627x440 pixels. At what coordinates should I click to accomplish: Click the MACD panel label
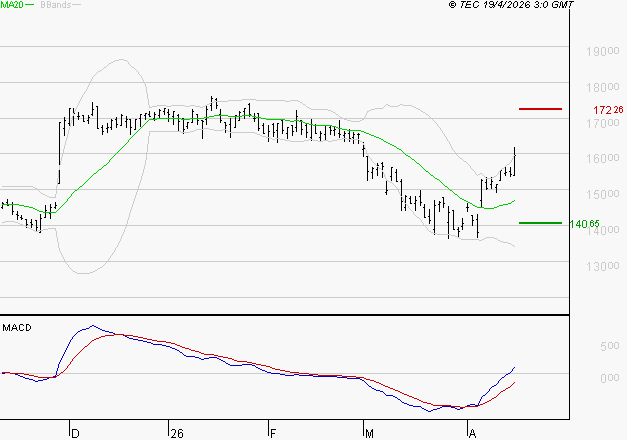pos(16,327)
